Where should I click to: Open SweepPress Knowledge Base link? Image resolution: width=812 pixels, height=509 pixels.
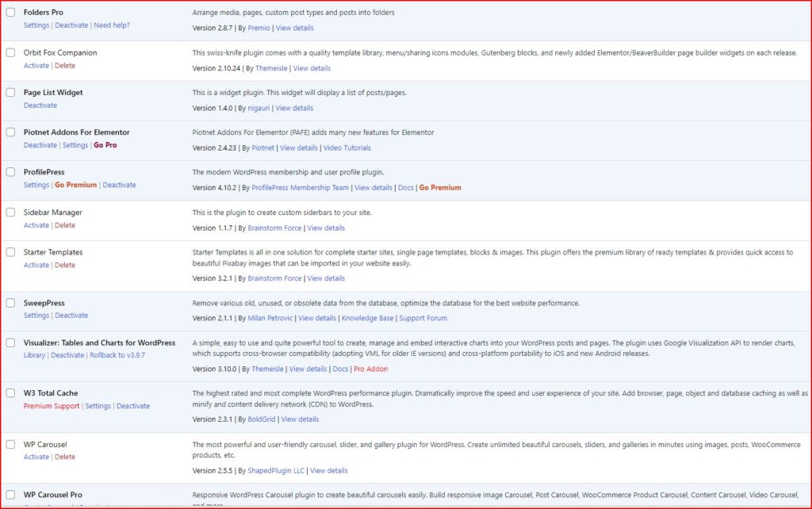tap(368, 318)
